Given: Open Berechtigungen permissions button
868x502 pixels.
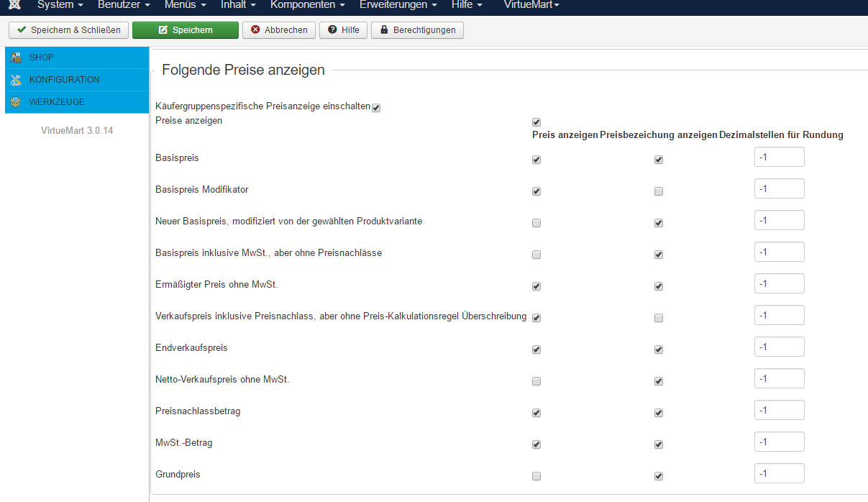Looking at the screenshot, I should 417,30.
